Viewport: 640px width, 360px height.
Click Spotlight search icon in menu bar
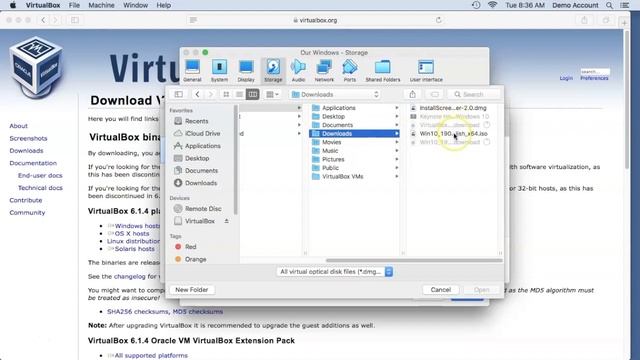[609, 5]
